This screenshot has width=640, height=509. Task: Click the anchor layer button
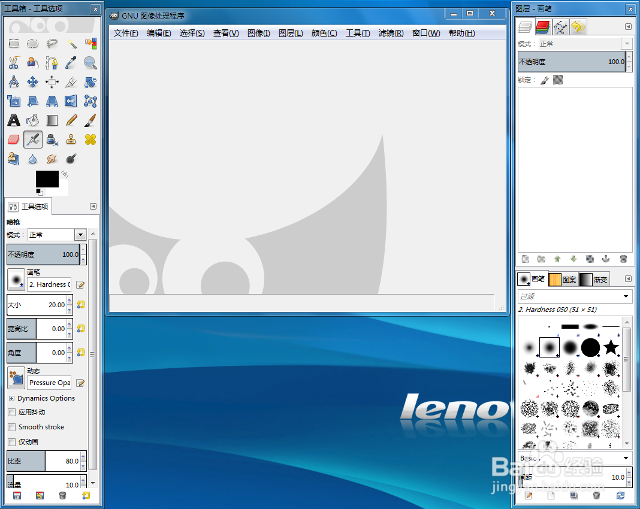(x=606, y=259)
